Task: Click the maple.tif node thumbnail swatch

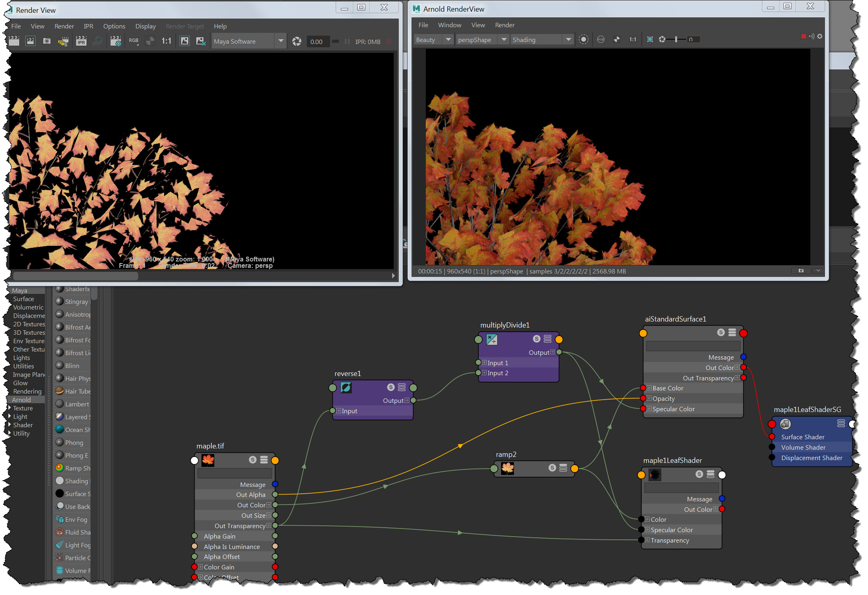Action: [x=208, y=460]
